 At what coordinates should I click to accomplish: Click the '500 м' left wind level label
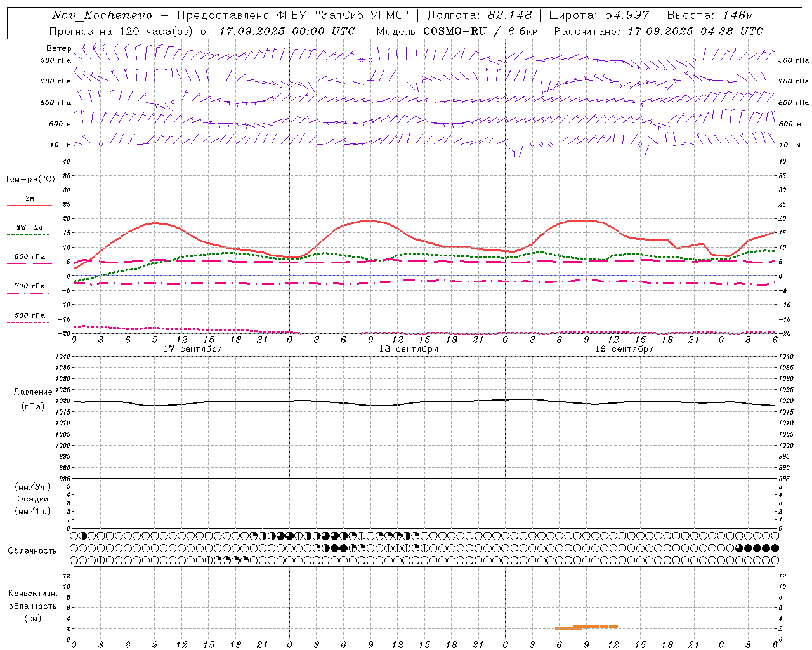(x=60, y=124)
